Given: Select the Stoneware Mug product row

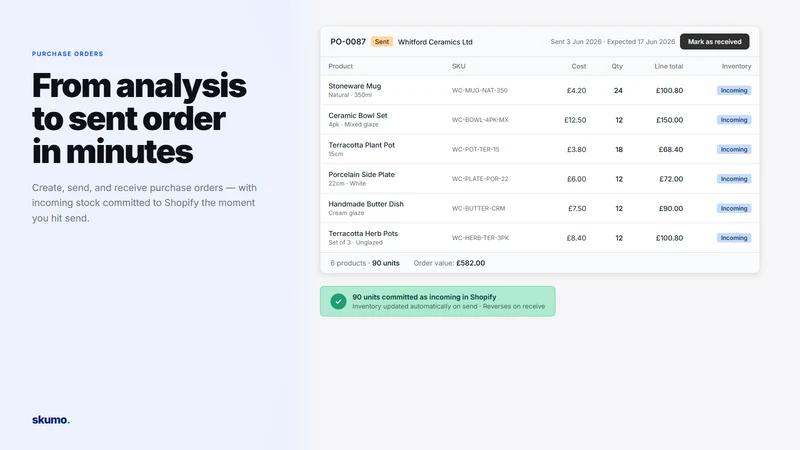Looking at the screenshot, I should click(540, 90).
